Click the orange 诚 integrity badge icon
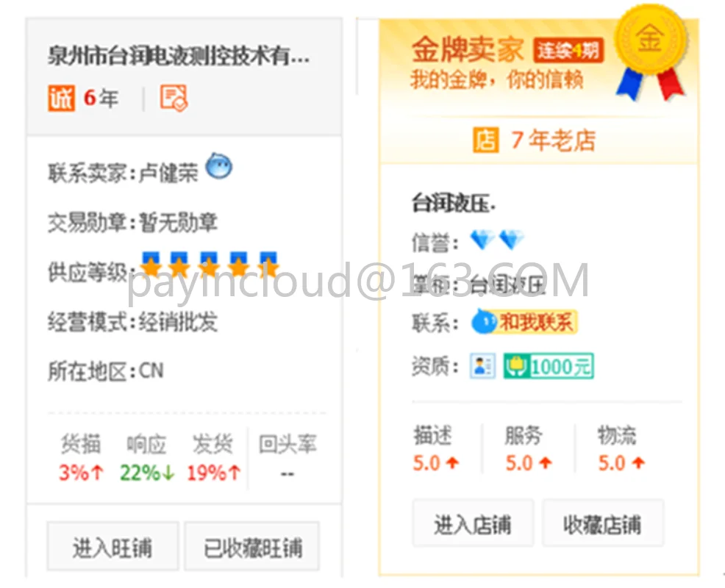Screen dimensions: 725x588 coord(62,98)
